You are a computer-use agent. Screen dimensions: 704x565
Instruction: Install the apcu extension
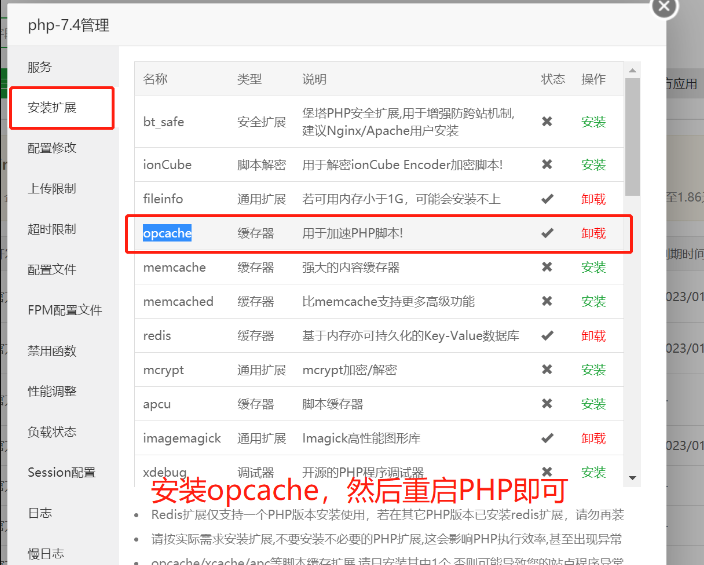[x=594, y=404]
